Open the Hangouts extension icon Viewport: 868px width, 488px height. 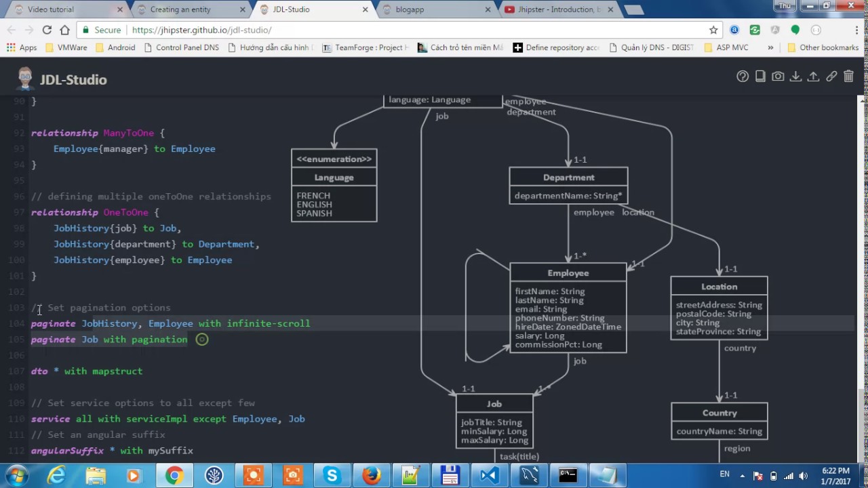click(x=795, y=30)
